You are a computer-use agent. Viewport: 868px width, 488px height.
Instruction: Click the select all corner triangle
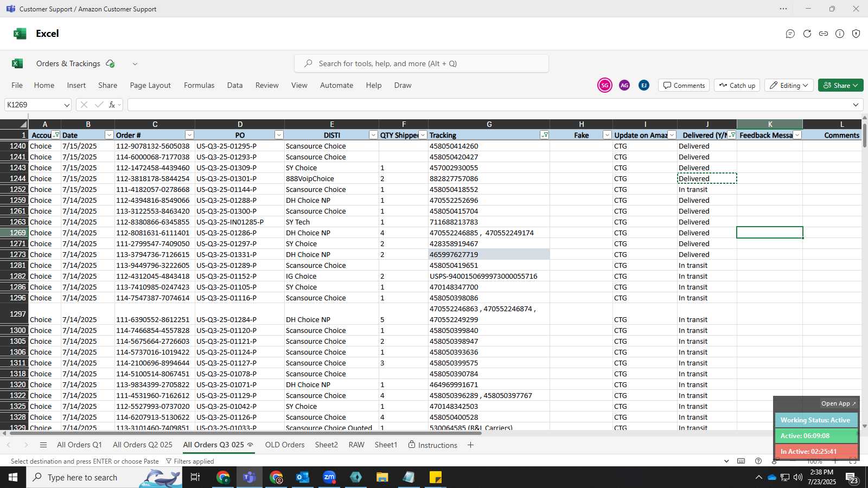23,124
